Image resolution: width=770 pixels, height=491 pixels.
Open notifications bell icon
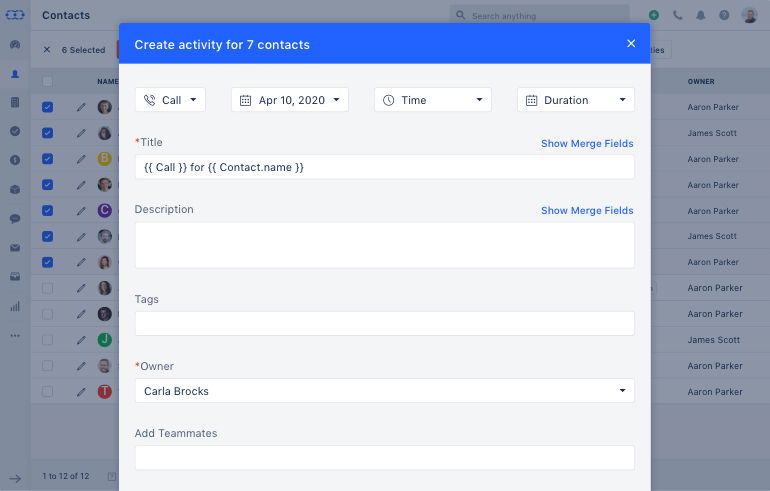[x=701, y=15]
